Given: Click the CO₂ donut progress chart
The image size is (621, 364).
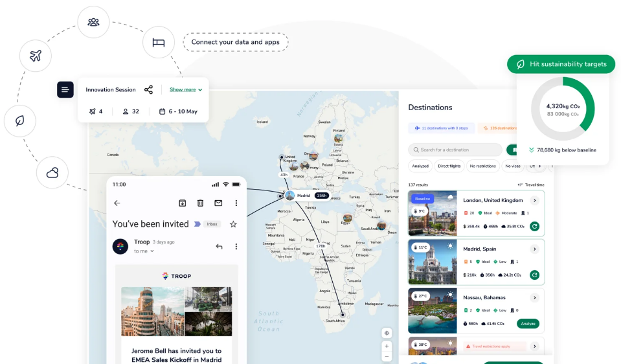Looking at the screenshot, I should click(x=562, y=109).
